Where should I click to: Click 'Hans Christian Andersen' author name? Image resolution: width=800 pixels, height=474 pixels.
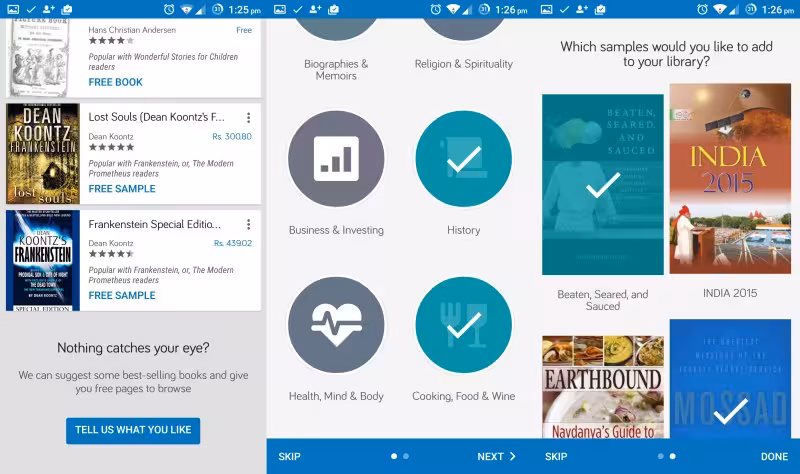coord(132,30)
